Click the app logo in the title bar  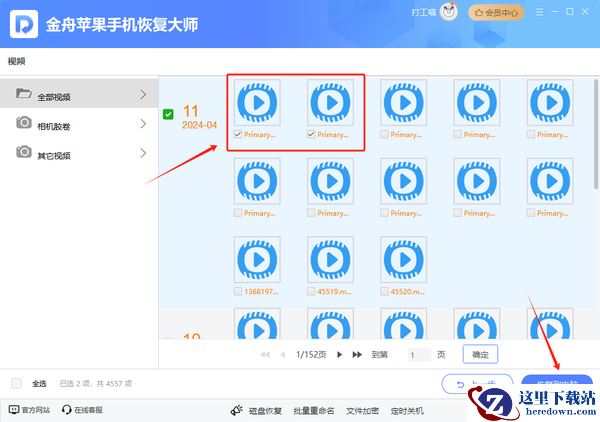click(24, 24)
